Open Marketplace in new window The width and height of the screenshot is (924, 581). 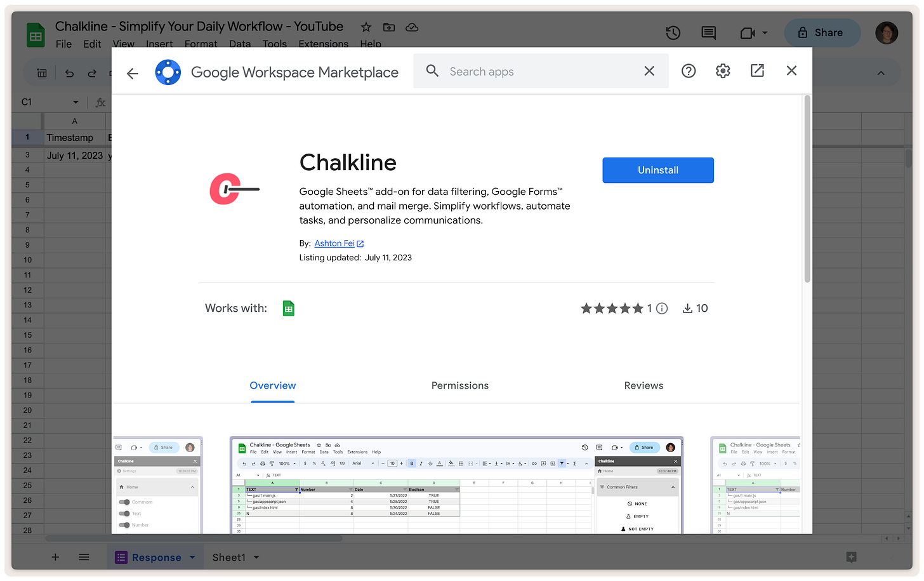coord(757,70)
